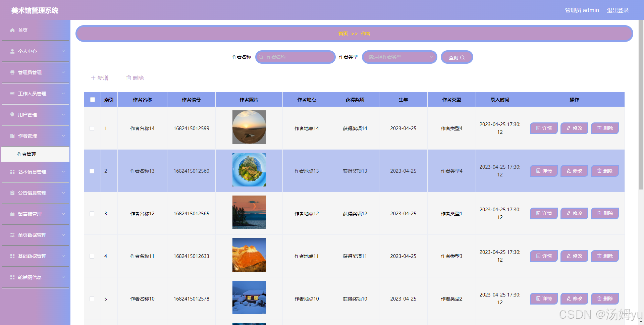Viewport: 644px width, 325px height.
Task: Click the page vertical scrollbar
Action: [641, 105]
